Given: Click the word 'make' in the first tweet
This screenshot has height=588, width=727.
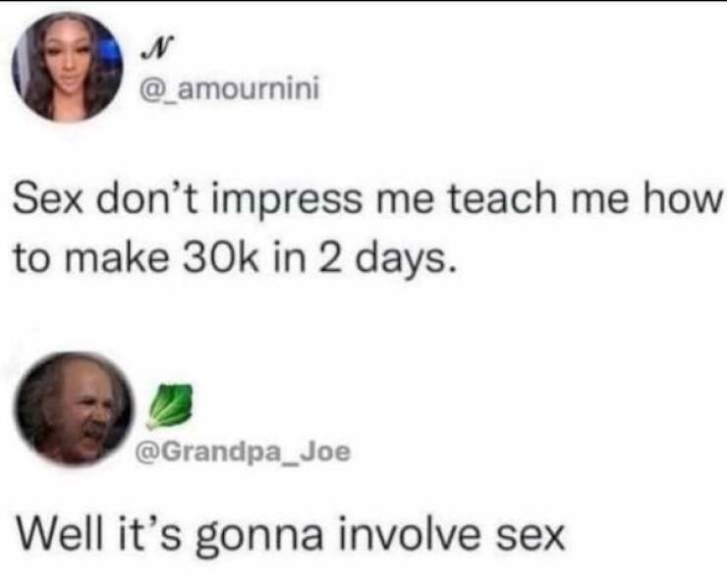Looking at the screenshot, I should [x=116, y=258].
